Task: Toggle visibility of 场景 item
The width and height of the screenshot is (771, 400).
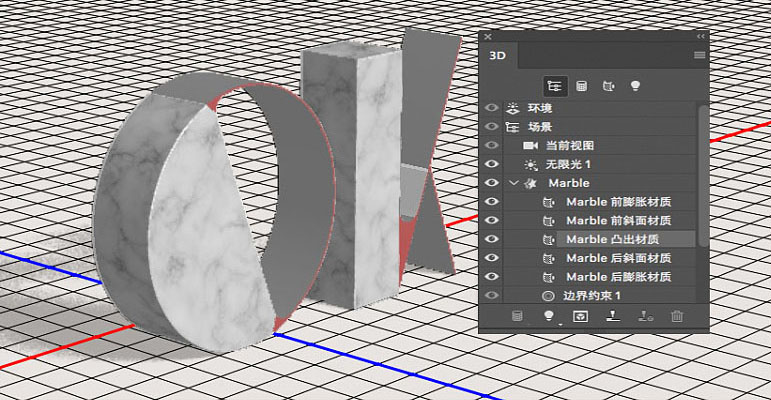Action: coord(491,127)
